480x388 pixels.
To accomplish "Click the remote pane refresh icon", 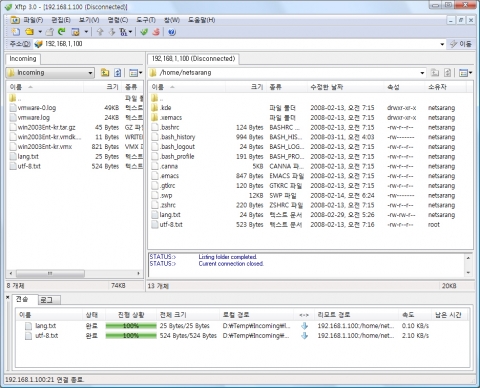I will click(448, 73).
